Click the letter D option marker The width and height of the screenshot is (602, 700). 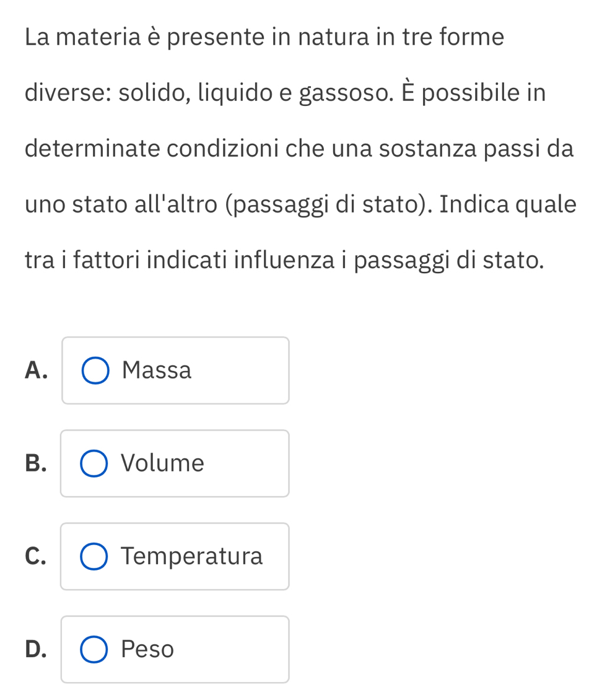[36, 649]
